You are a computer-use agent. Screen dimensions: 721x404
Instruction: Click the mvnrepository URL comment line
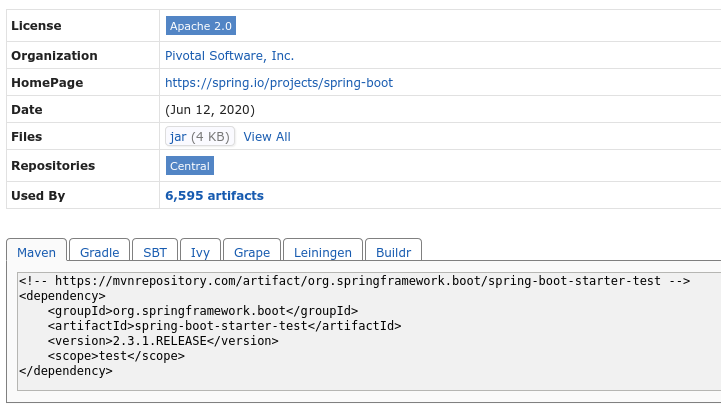tap(355, 281)
